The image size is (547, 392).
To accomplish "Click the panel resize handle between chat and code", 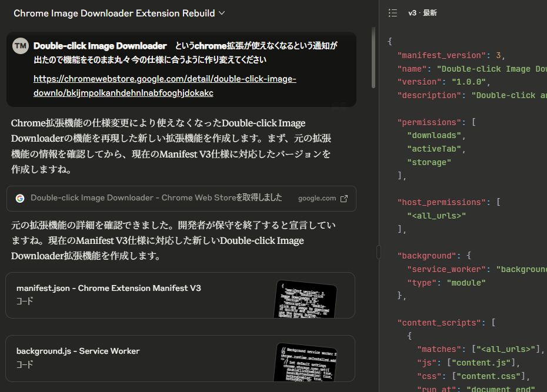I will click(x=379, y=252).
